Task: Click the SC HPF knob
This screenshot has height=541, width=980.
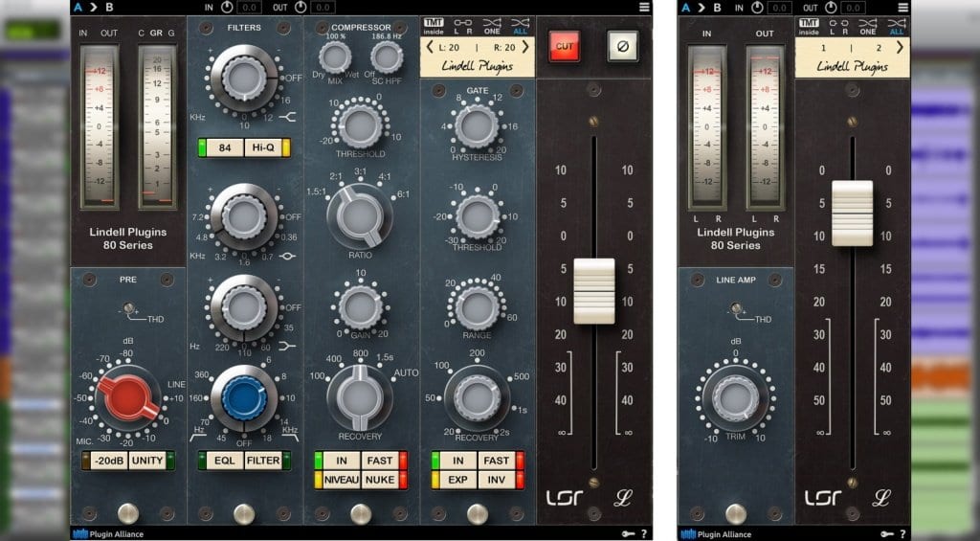Action: (387, 57)
